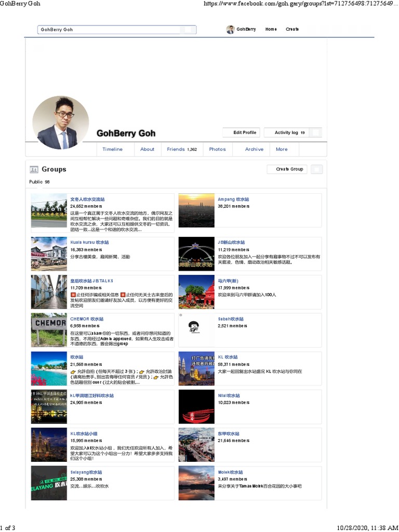The image size is (399, 532).
Task: Open the Nilai吹水站 group link
Action: coord(229,395)
